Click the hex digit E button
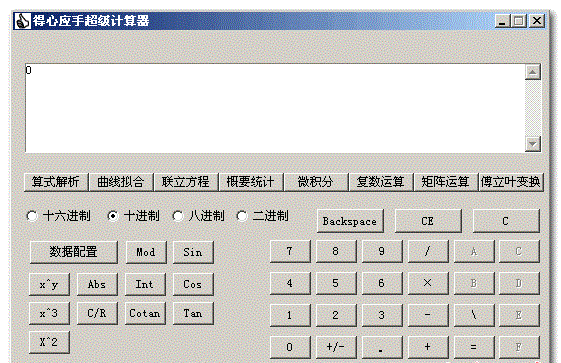The width and height of the screenshot is (561, 363). coord(519,315)
